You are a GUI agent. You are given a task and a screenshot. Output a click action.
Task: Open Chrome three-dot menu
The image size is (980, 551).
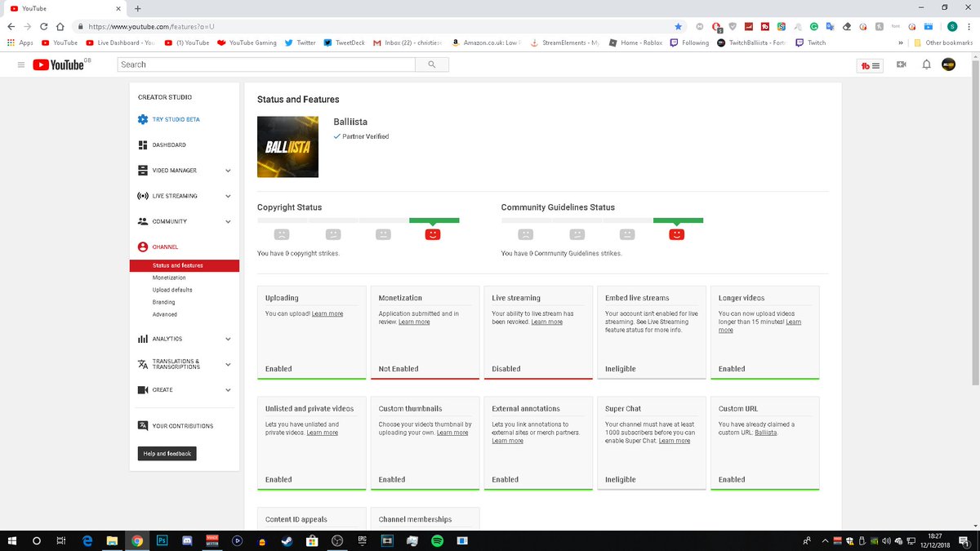(969, 26)
